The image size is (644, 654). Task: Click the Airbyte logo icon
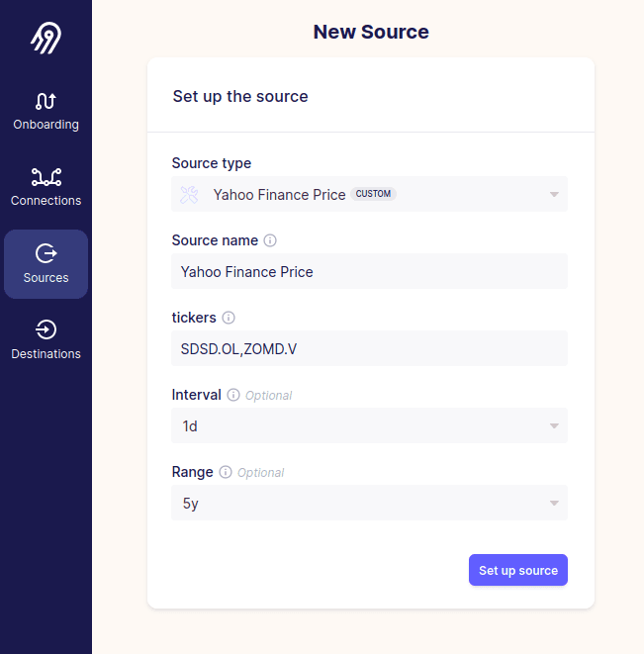[46, 38]
